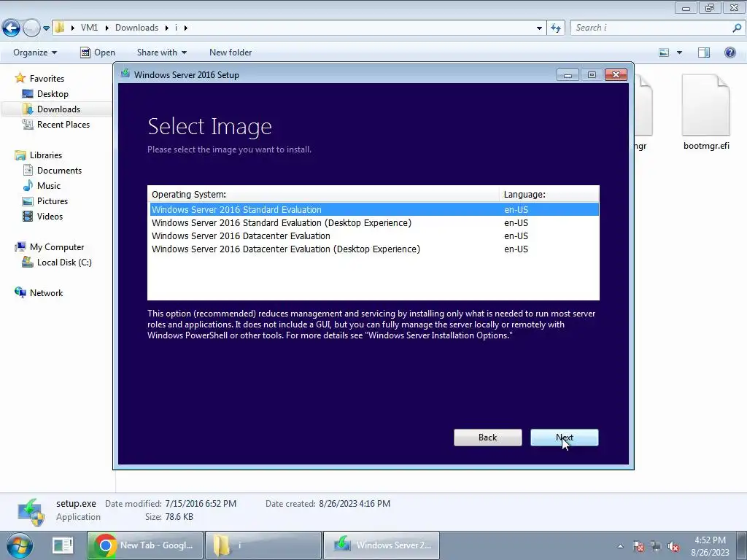Click Windows Server Setup taskbar button
The width and height of the screenshot is (747, 560).
click(381, 545)
